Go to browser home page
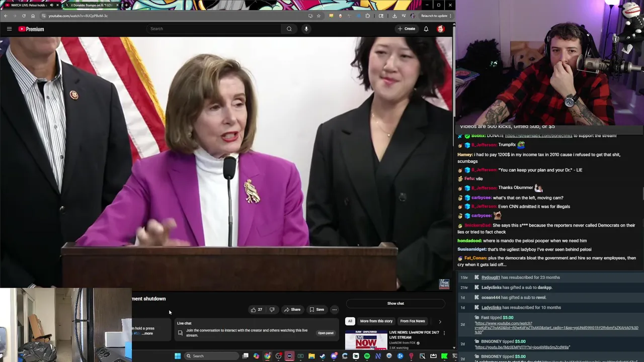 tap(33, 16)
